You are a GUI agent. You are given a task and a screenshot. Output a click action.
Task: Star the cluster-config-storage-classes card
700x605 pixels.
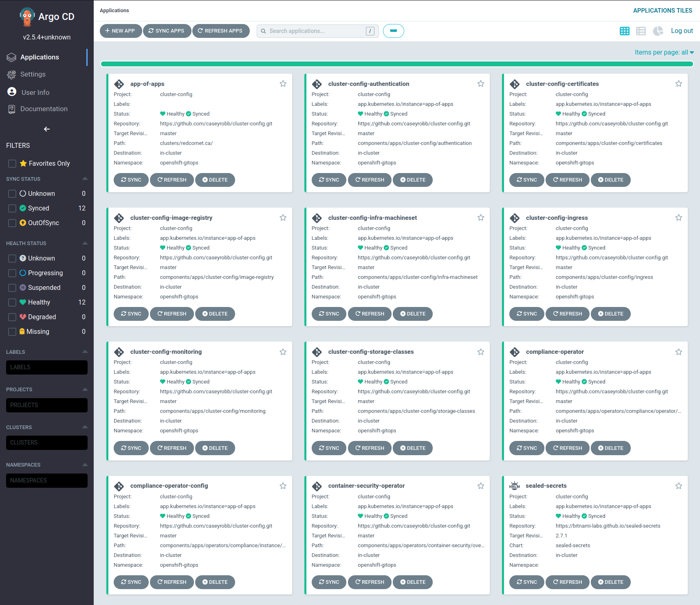click(481, 352)
